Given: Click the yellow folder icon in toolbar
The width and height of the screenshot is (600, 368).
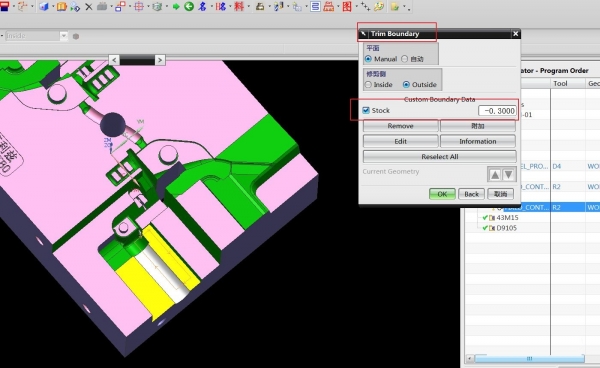Looking at the screenshot, I should point(395,6).
